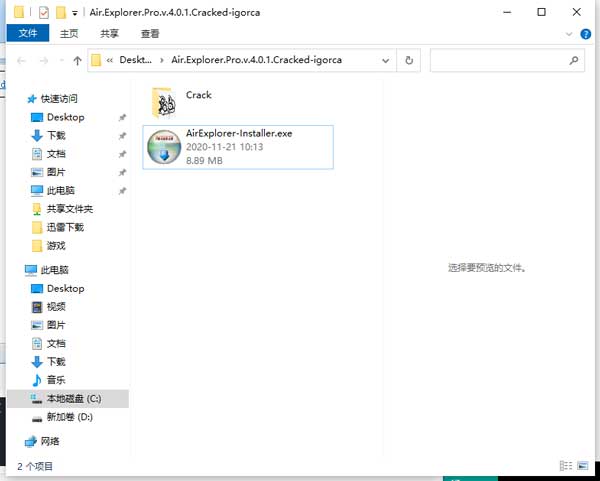The height and width of the screenshot is (481, 600).
Task: Click the Back navigation arrow
Action: 21,60
